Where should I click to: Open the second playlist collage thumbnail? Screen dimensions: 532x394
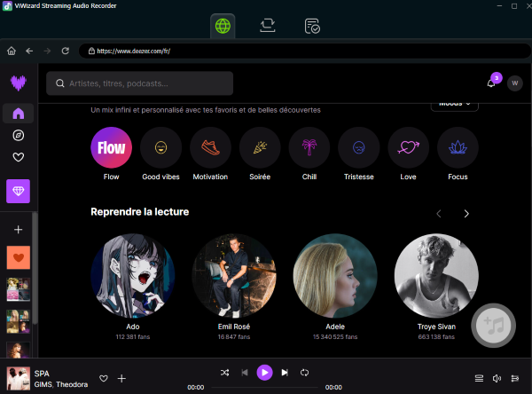pyautogui.click(x=19, y=321)
